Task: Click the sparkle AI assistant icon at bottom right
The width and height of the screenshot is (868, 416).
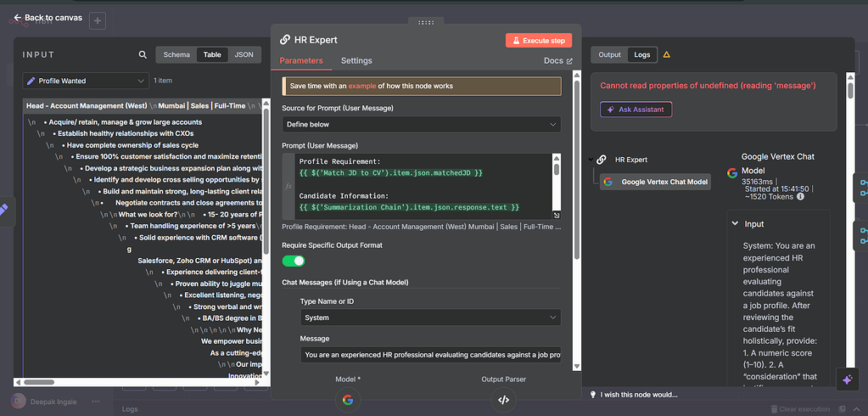Action: [846, 380]
